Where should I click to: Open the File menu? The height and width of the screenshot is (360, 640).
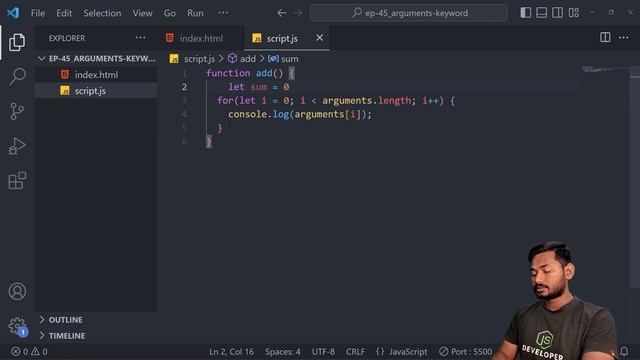[38, 13]
